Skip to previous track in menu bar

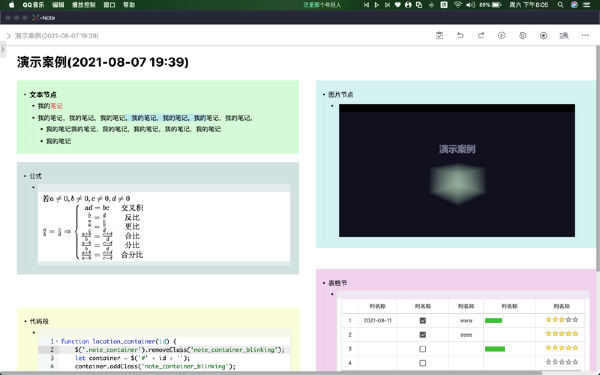pyautogui.click(x=367, y=5)
